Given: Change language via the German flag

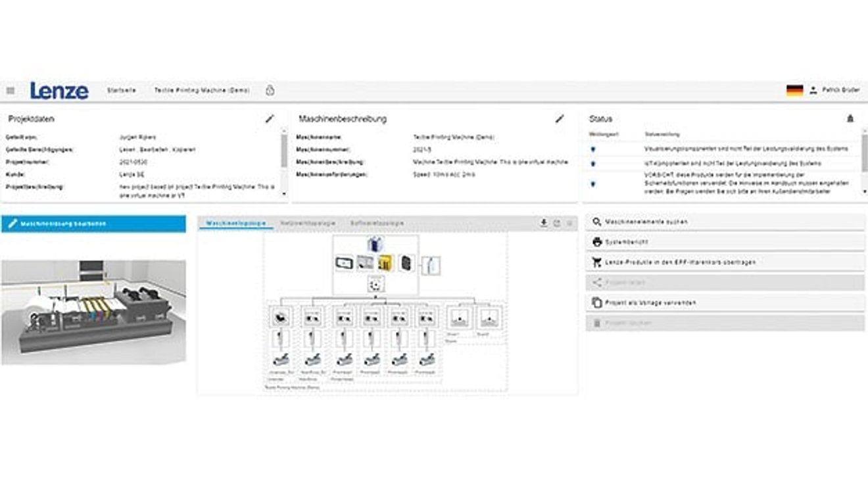Looking at the screenshot, I should (x=794, y=91).
